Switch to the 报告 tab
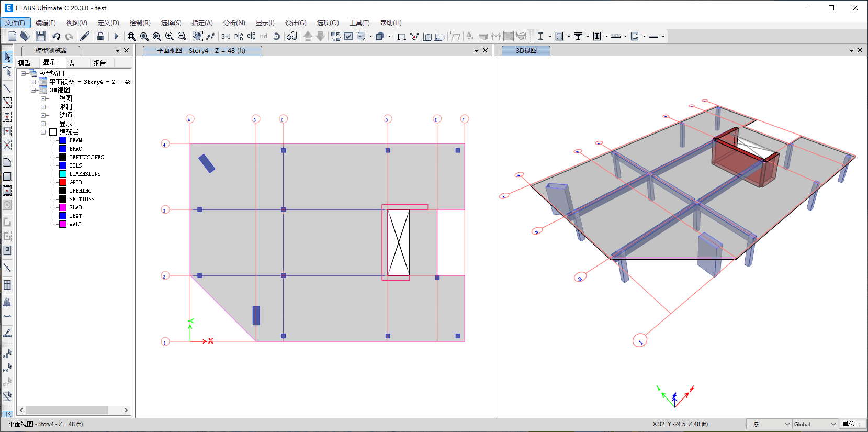The height and width of the screenshot is (432, 868). [x=99, y=63]
